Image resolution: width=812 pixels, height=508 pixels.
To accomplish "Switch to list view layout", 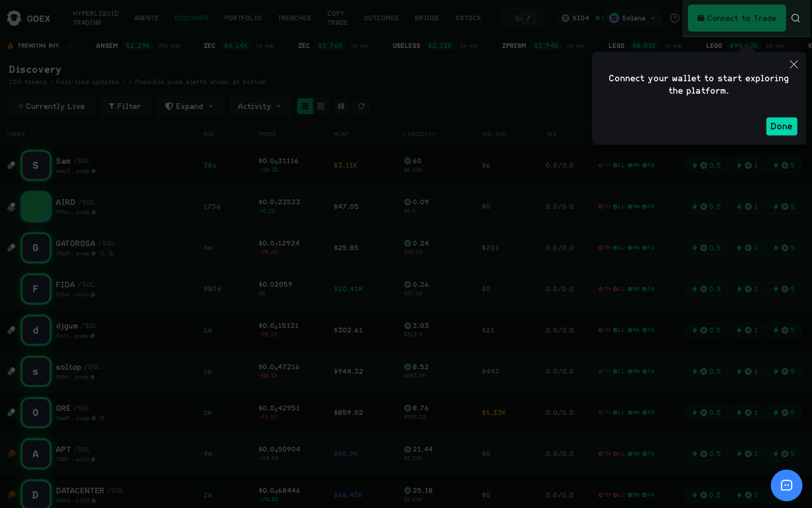I will (305, 106).
